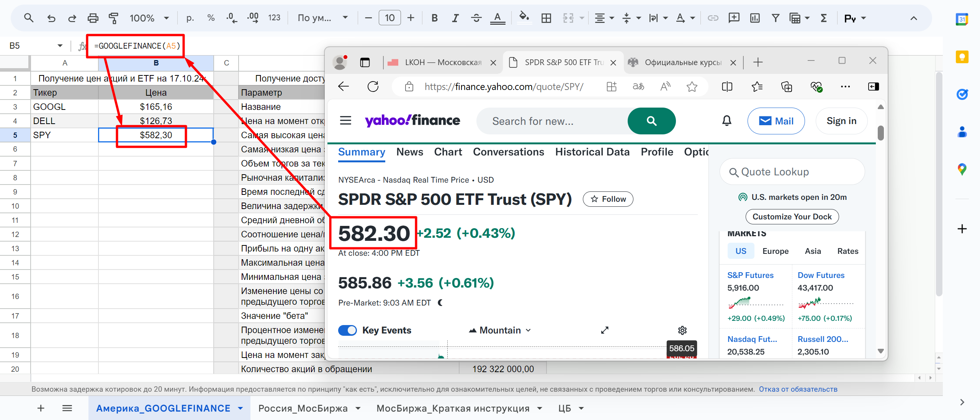This screenshot has height=420, width=980.
Task: Select the Europe markets tab
Action: click(775, 251)
